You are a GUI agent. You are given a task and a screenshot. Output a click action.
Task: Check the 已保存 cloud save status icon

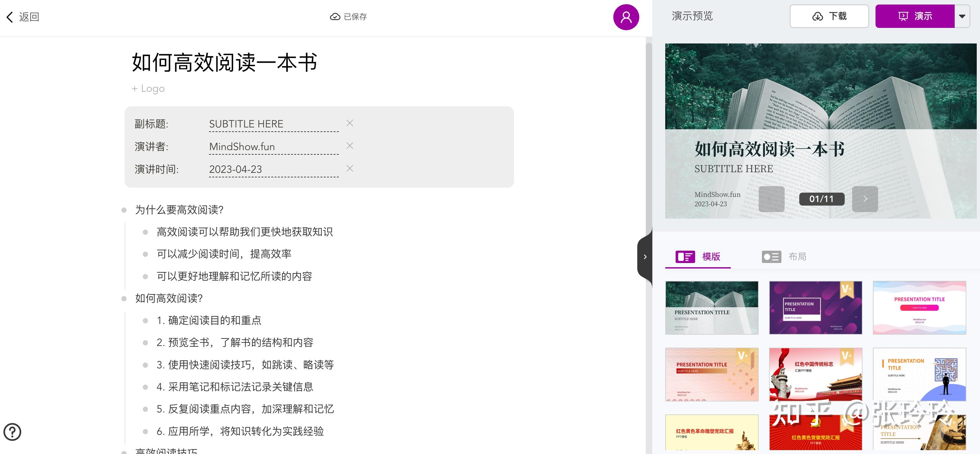point(335,17)
